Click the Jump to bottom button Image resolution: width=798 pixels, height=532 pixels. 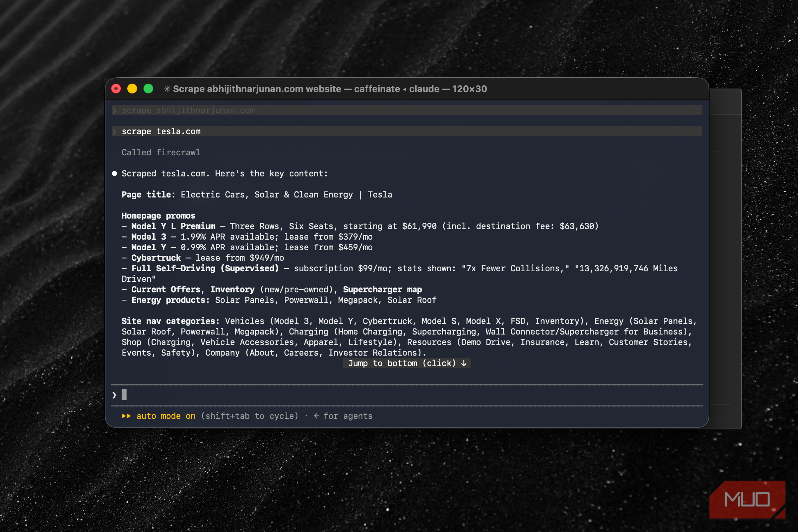[x=407, y=363]
